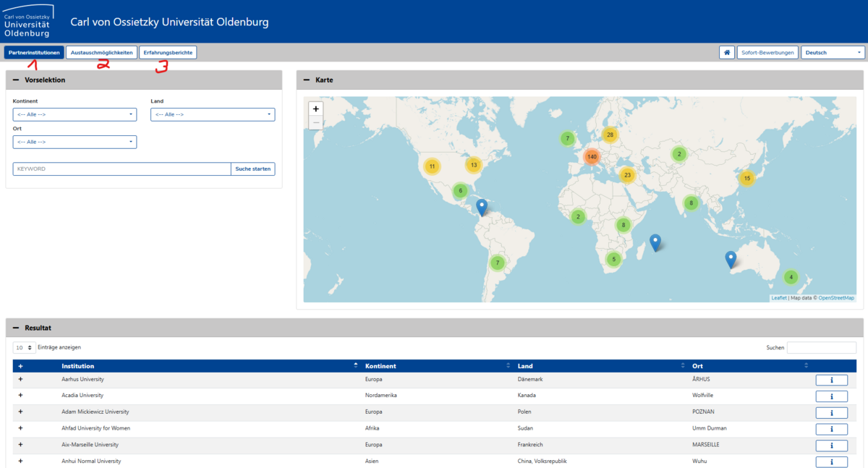This screenshot has height=468, width=868.
Task: Collapse the Vorselektion panel
Action: pyautogui.click(x=16, y=80)
